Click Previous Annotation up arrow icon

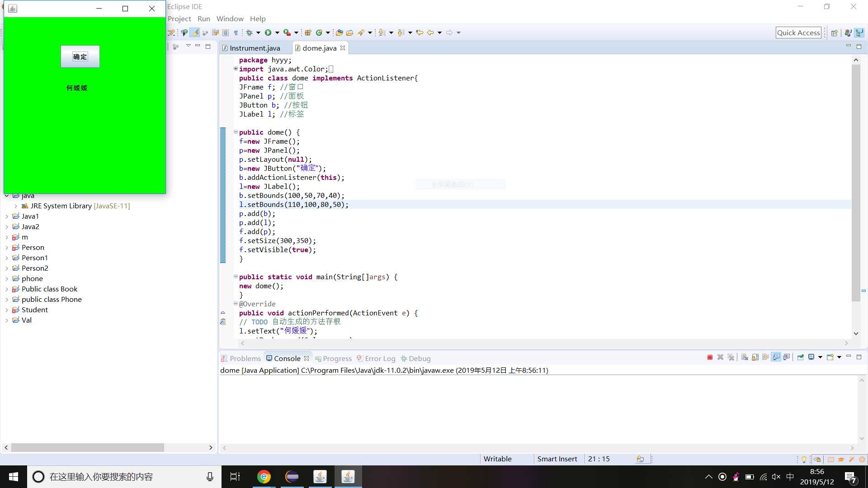(x=401, y=33)
